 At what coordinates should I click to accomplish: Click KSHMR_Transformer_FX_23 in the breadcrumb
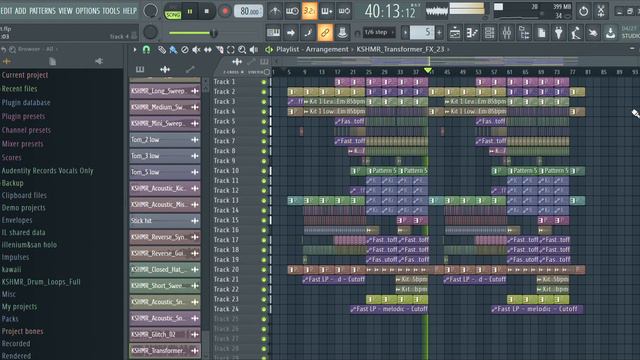point(400,49)
